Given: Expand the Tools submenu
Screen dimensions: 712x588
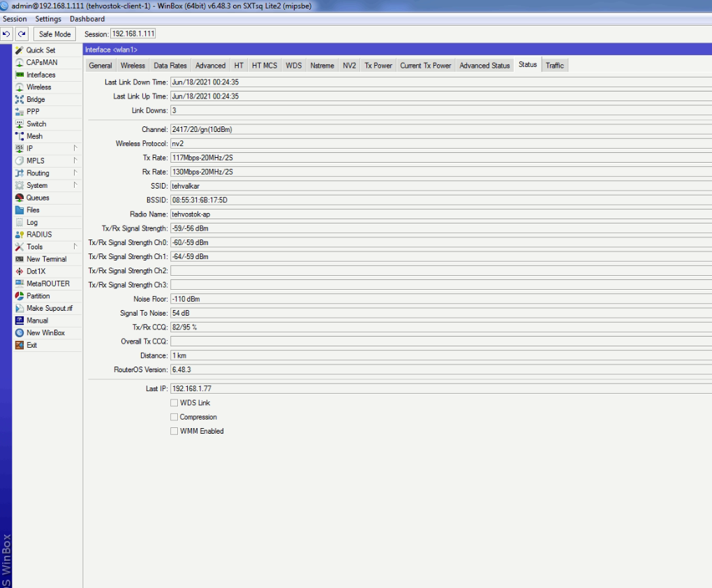Looking at the screenshot, I should pos(75,247).
